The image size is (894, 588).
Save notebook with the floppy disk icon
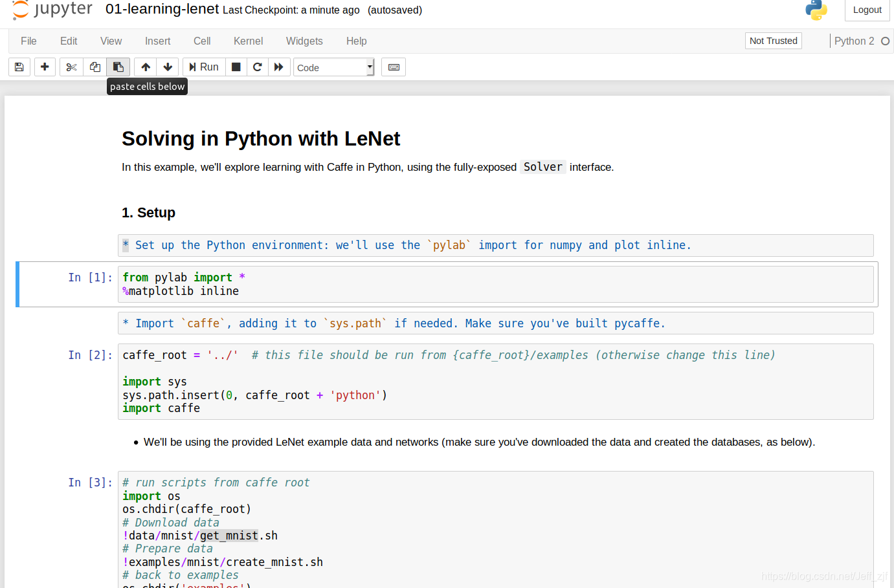[x=19, y=67]
